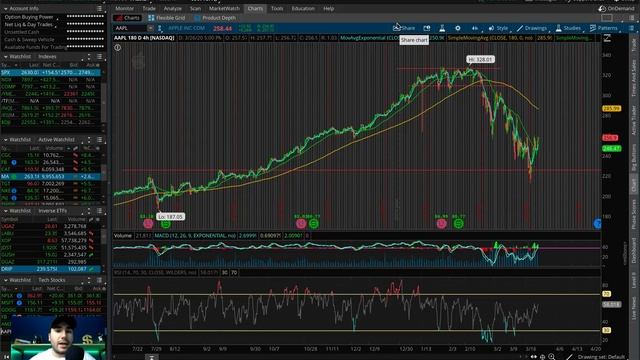
Task: Select the CAT row in Active Watchlist
Action: point(51,169)
